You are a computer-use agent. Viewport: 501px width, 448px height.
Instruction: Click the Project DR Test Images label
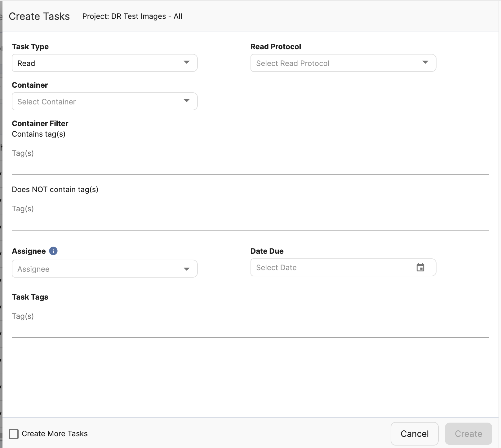click(132, 16)
